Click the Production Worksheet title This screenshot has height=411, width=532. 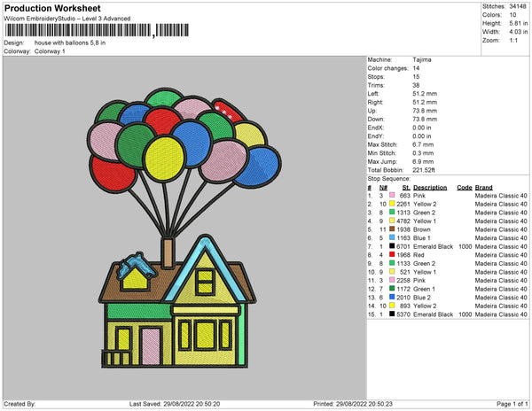pos(52,8)
